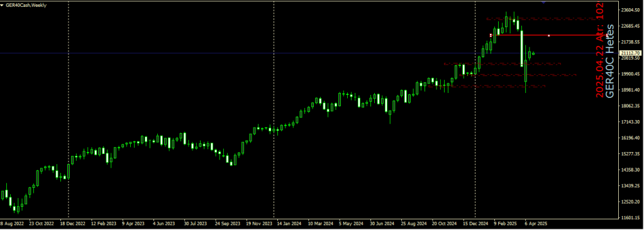The image size is (644, 230).
Task: Click the 6 Apr 2025 date label
Action: coord(536,224)
